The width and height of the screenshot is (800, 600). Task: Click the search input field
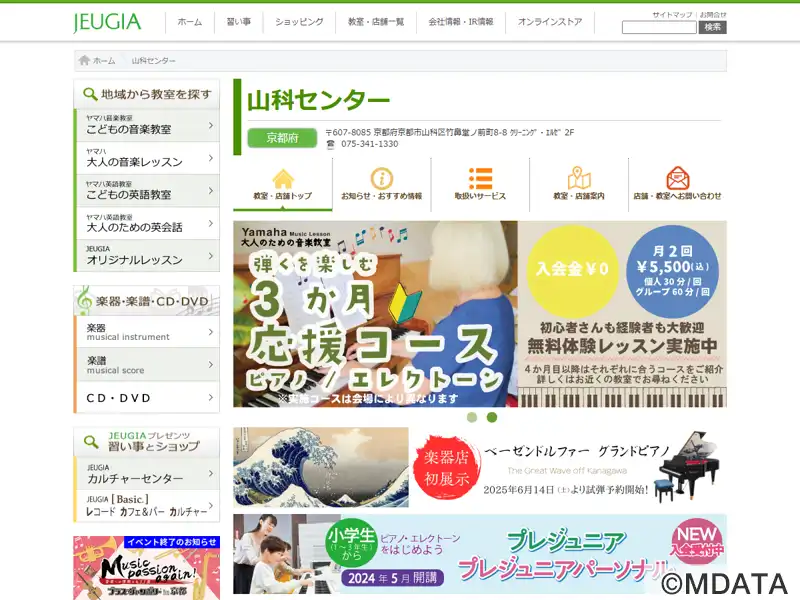(659, 28)
